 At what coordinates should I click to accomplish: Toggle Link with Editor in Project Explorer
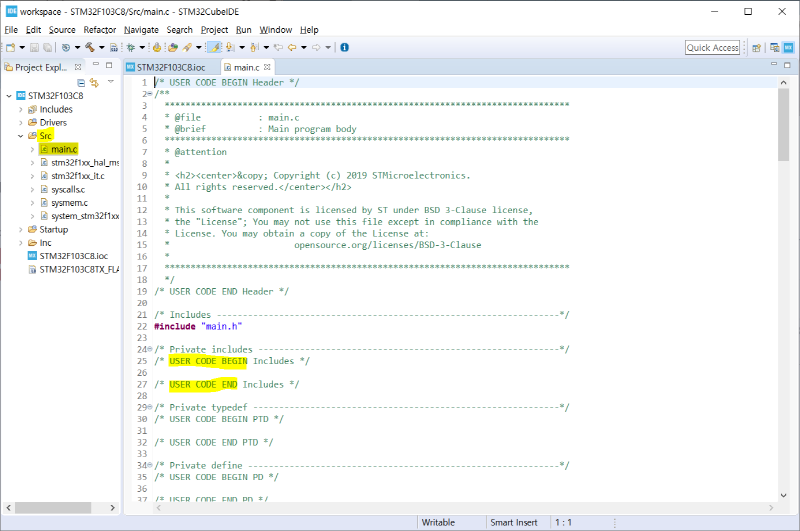click(94, 82)
